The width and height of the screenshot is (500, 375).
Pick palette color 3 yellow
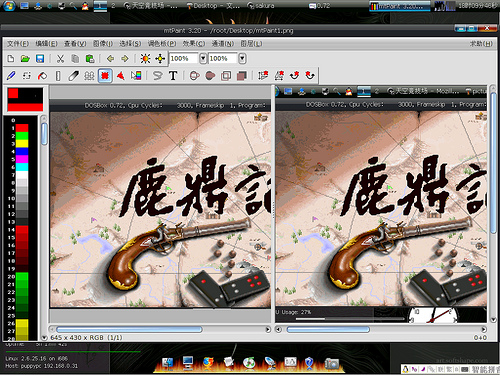click(x=22, y=144)
